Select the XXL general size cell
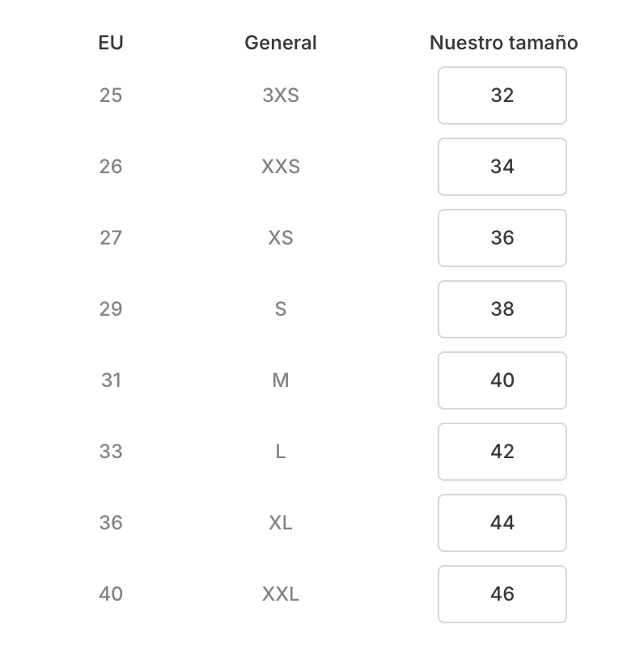This screenshot has height=646, width=644. 281,594
